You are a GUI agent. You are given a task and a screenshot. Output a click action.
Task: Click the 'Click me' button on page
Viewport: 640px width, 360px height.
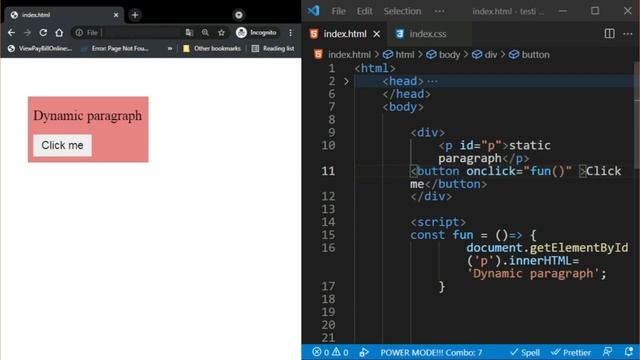(x=62, y=145)
